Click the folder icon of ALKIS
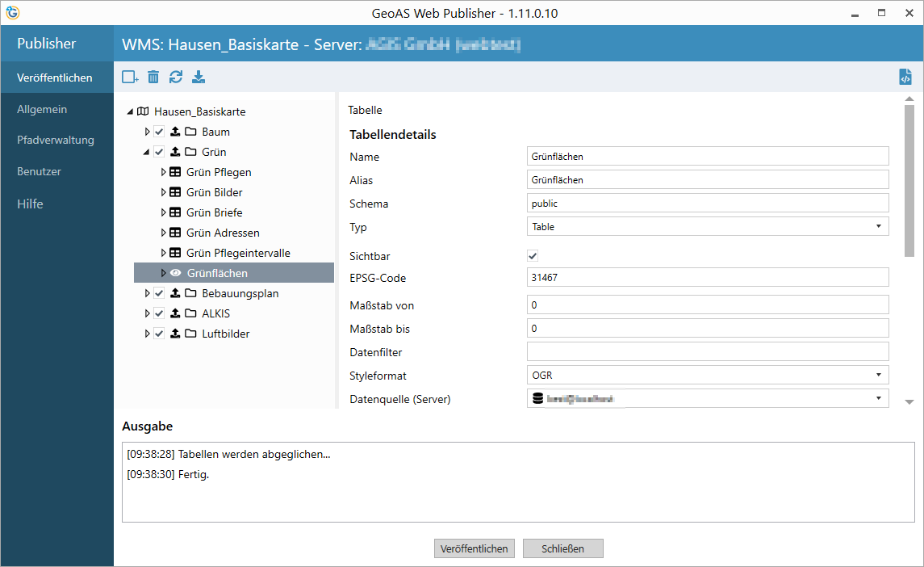 (x=190, y=313)
